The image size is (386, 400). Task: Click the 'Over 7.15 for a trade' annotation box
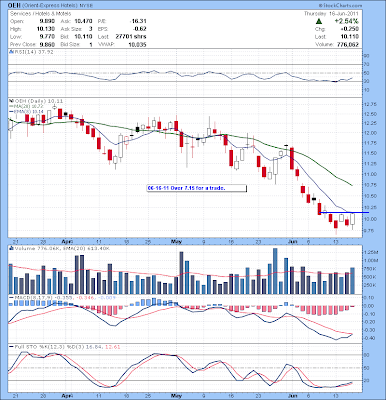(x=197, y=188)
